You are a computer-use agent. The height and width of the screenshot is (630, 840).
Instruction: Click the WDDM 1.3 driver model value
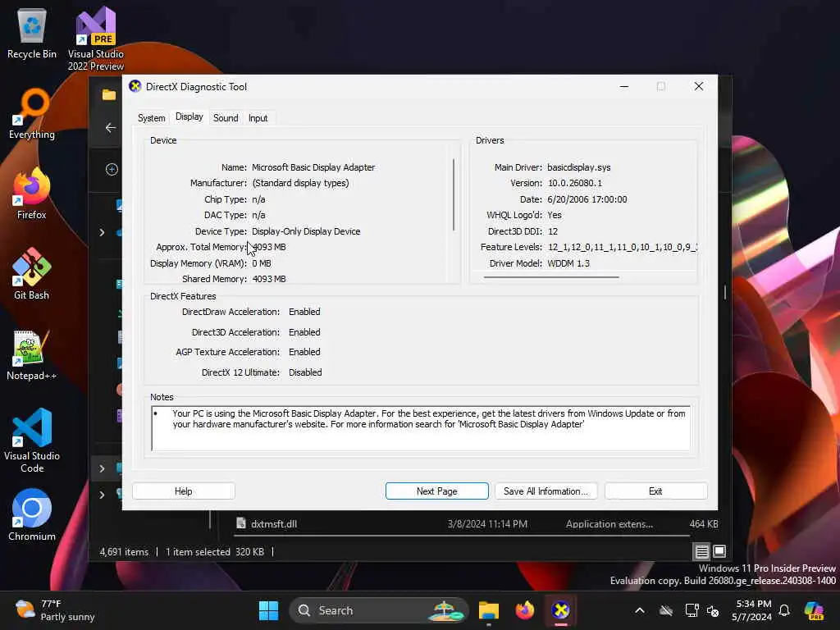pyautogui.click(x=568, y=263)
